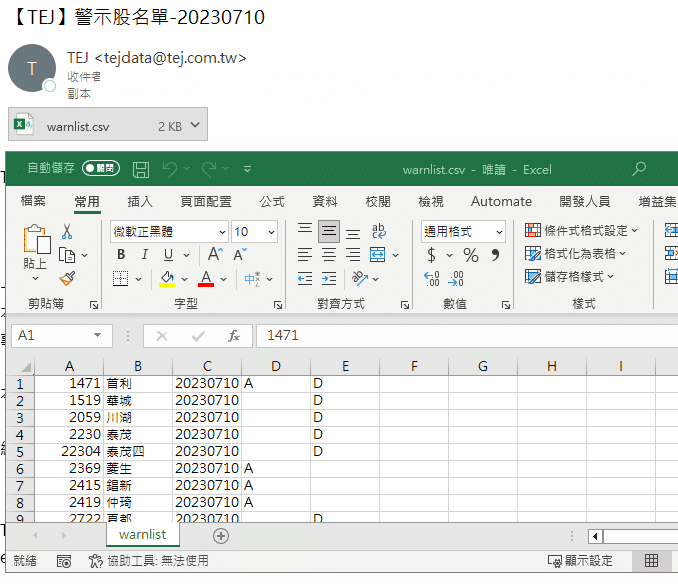Open the font size dropdown
The width and height of the screenshot is (678, 586).
271,232
